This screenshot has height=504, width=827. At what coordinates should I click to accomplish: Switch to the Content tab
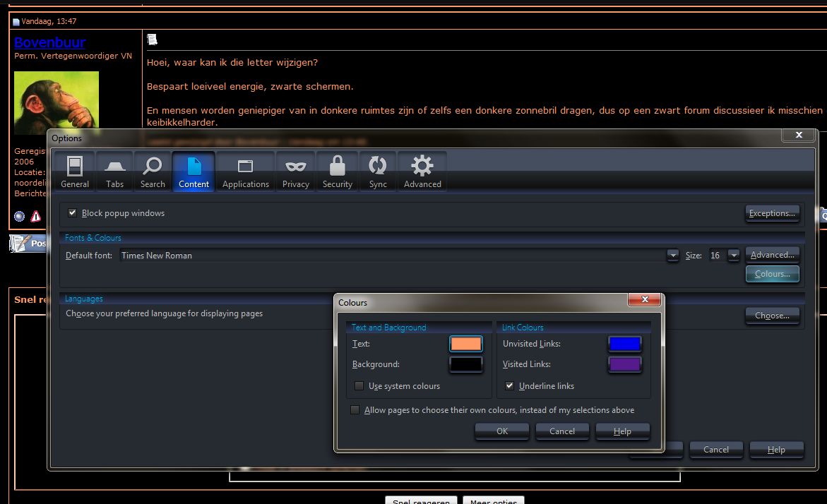[194, 172]
